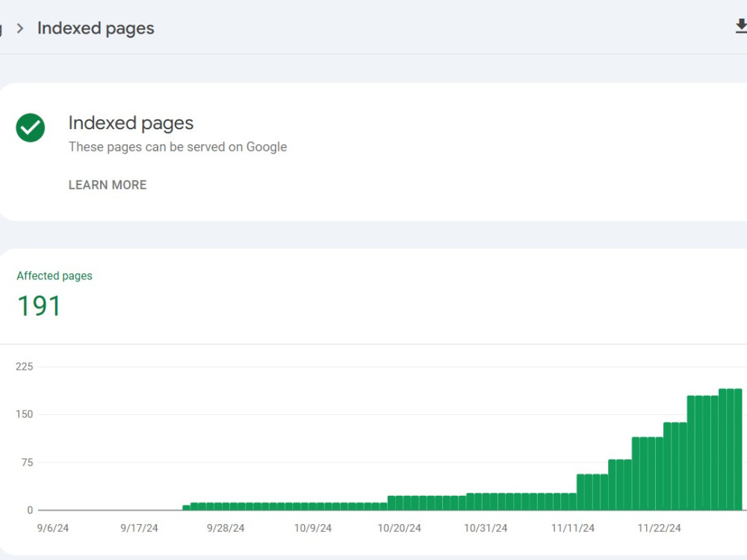Click the 11/11/24 date label
Image resolution: width=747 pixels, height=560 pixels.
(573, 528)
